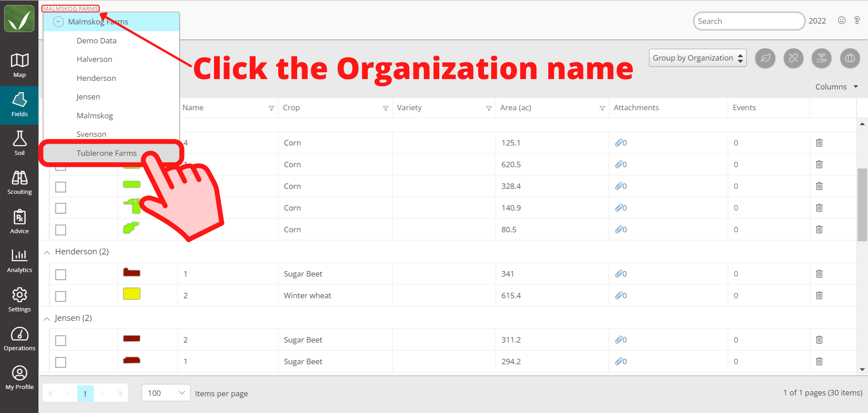This screenshot has width=868, height=413.
Task: Open events link for Winter wheat field
Action: point(736,296)
